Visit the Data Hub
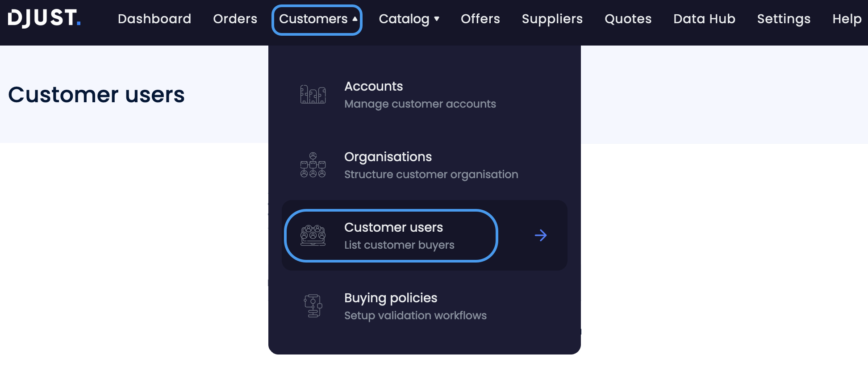The image size is (868, 367). [704, 19]
